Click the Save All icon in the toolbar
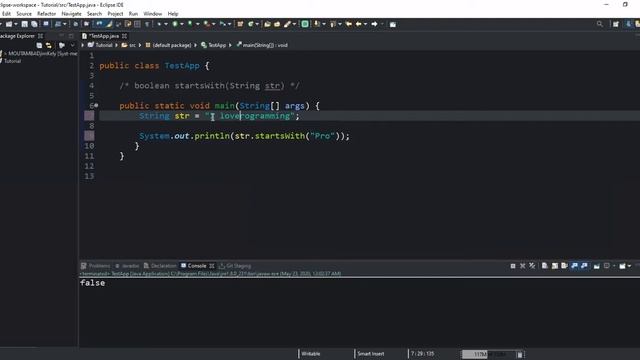Image resolution: width=640 pixels, height=360 pixels. pyautogui.click(x=34, y=24)
